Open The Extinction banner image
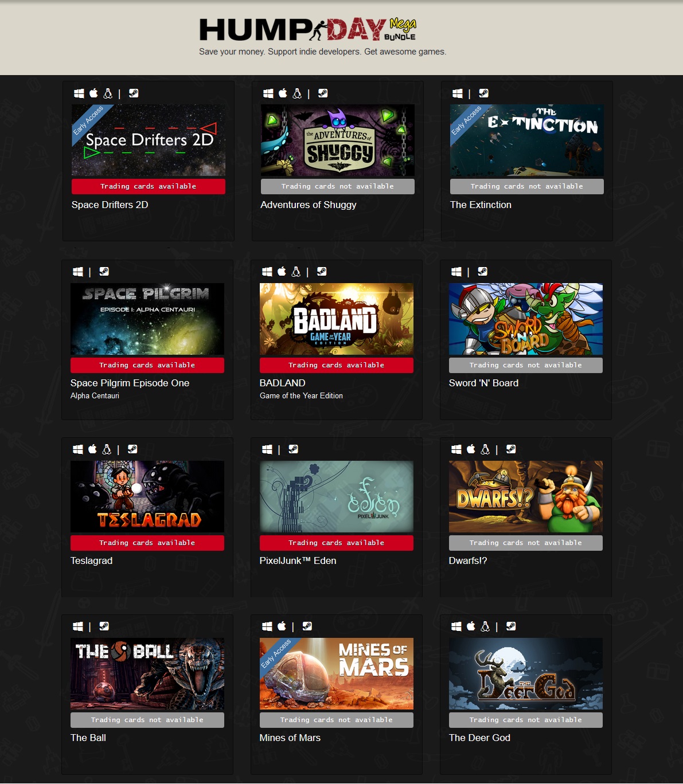This screenshot has width=683, height=784. (527, 140)
